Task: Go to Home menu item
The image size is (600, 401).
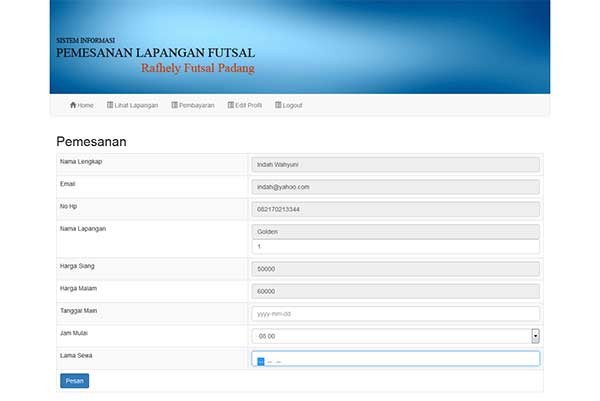Action: pyautogui.click(x=82, y=105)
